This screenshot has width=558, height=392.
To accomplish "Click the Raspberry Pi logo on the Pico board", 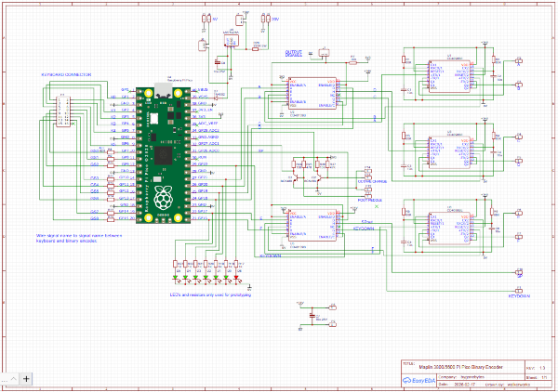I will [163, 198].
